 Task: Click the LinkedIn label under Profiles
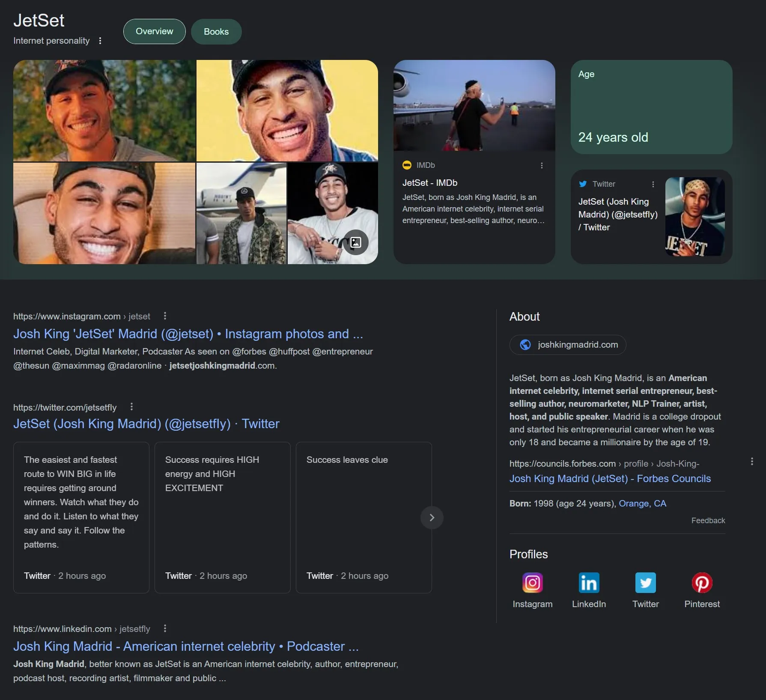tap(589, 604)
